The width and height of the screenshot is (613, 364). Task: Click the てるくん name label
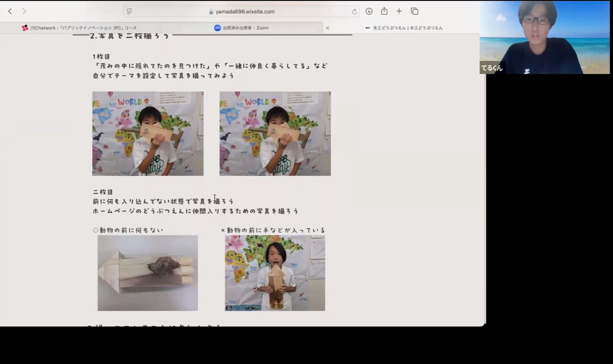pos(492,68)
